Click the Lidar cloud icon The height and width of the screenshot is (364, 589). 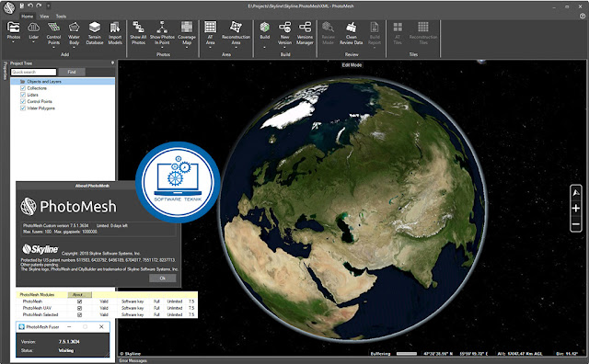[34, 27]
